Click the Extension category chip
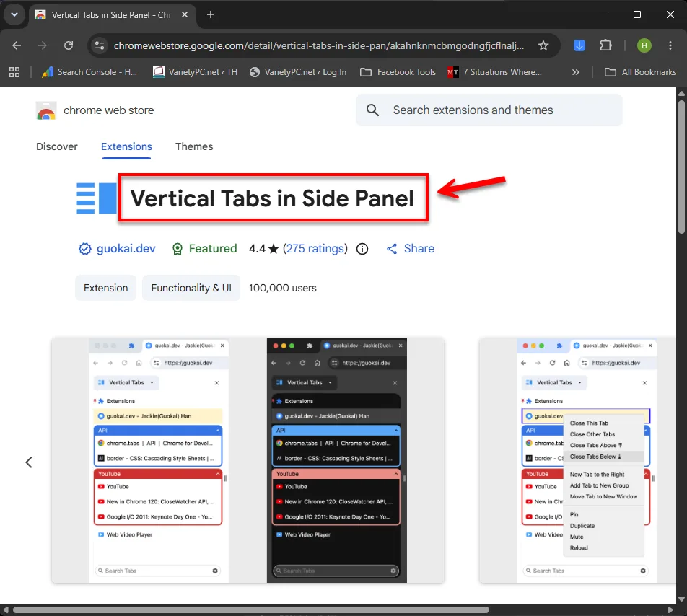The width and height of the screenshot is (687, 616). 105,288
